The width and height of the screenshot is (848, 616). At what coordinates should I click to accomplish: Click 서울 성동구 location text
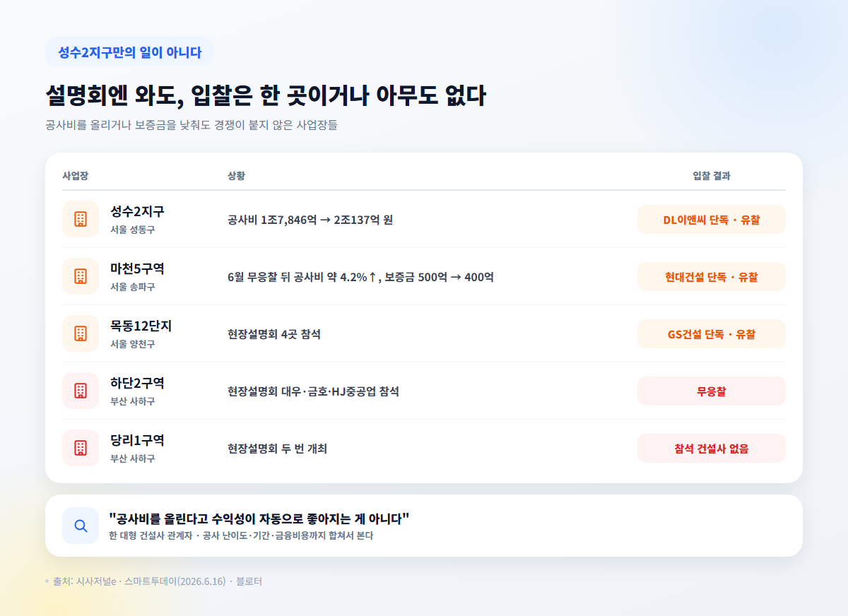point(133,230)
